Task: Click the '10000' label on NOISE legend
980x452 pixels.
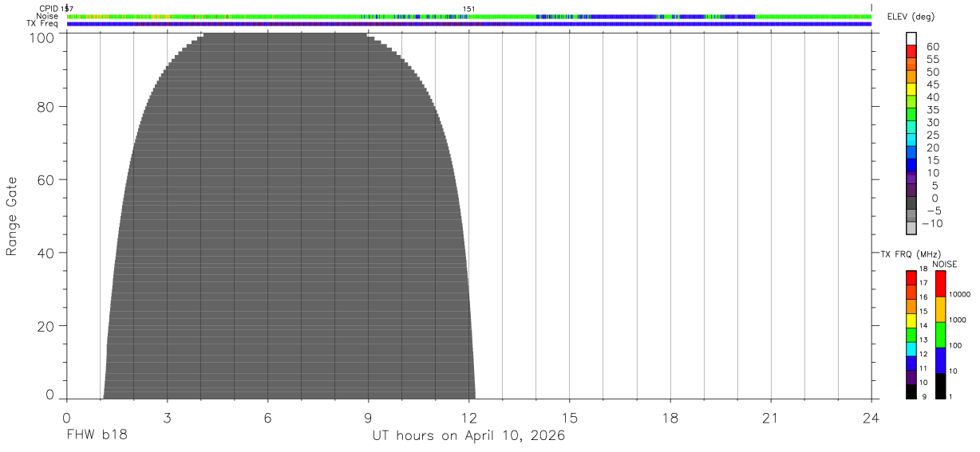Action: tap(958, 294)
